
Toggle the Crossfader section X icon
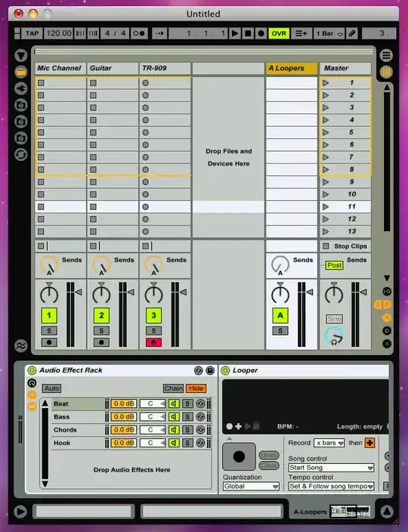(x=387, y=344)
